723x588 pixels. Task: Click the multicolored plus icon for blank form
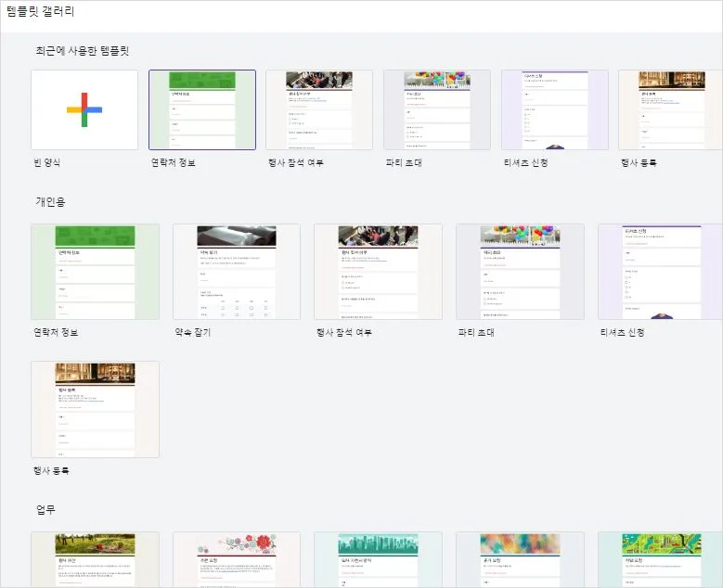point(84,109)
